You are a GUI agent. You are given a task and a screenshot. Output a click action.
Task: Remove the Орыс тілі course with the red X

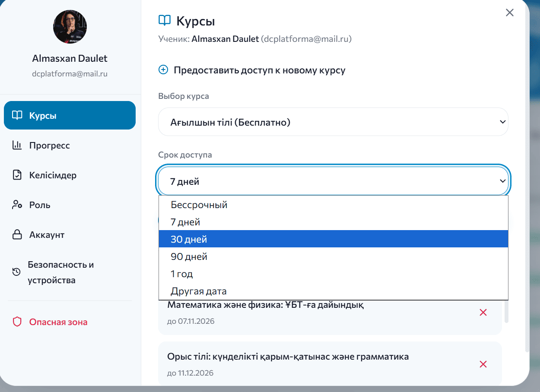pyautogui.click(x=483, y=364)
